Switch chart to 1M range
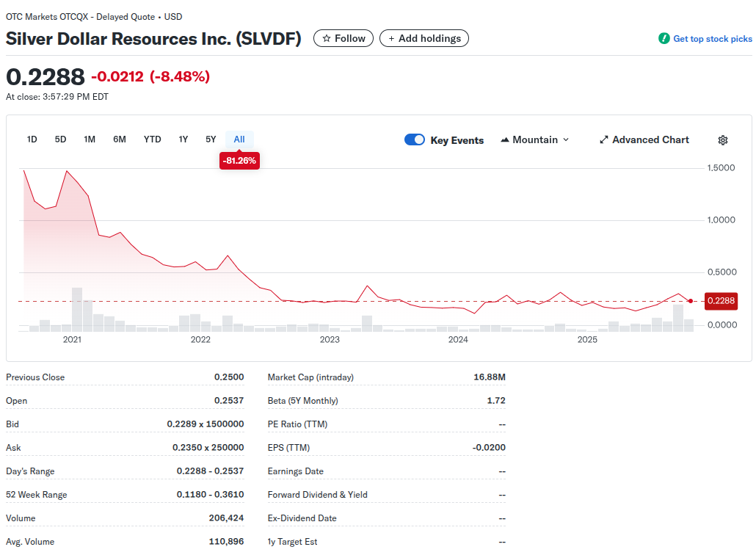756x555 pixels. (90, 139)
